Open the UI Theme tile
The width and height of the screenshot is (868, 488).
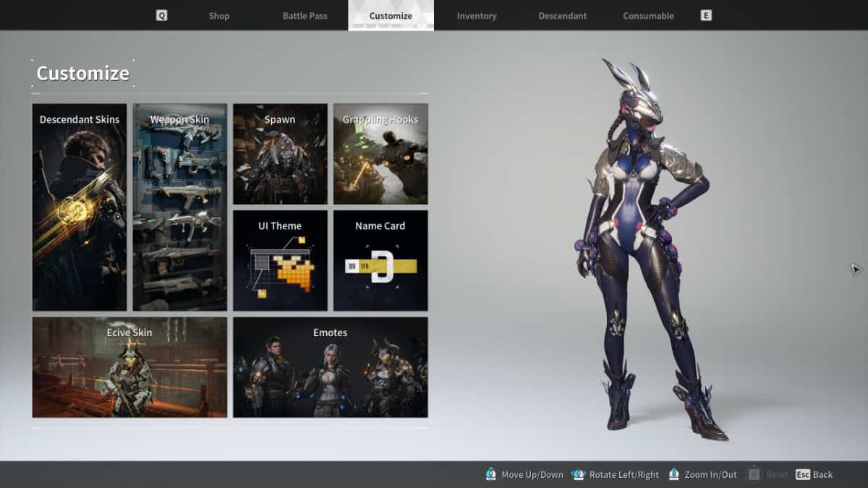[x=280, y=260]
